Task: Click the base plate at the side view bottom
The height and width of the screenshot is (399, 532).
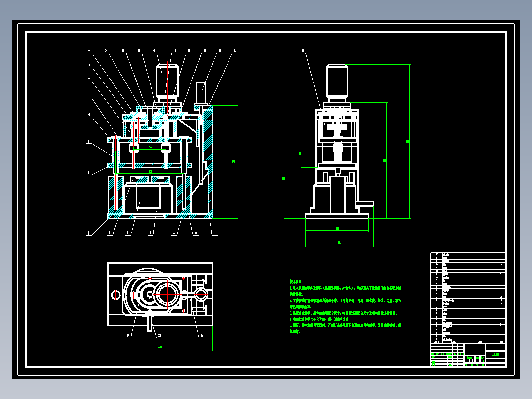Action: coord(337,216)
